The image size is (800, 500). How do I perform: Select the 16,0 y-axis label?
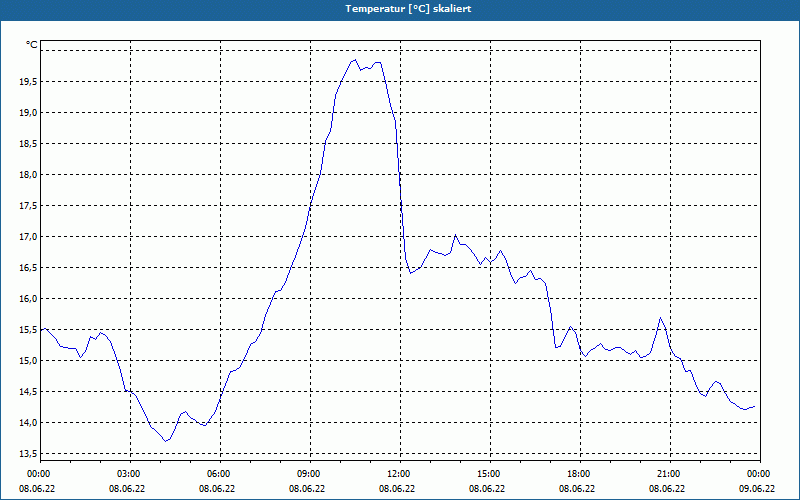point(28,298)
